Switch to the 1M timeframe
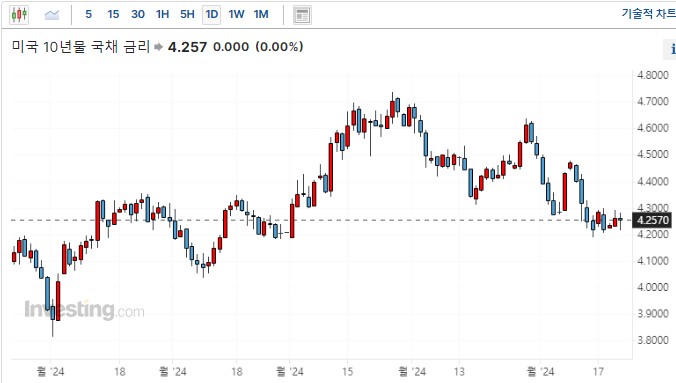 click(x=261, y=14)
